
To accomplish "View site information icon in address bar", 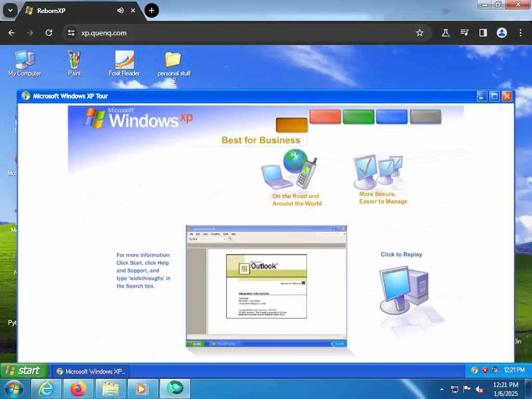I will [71, 33].
